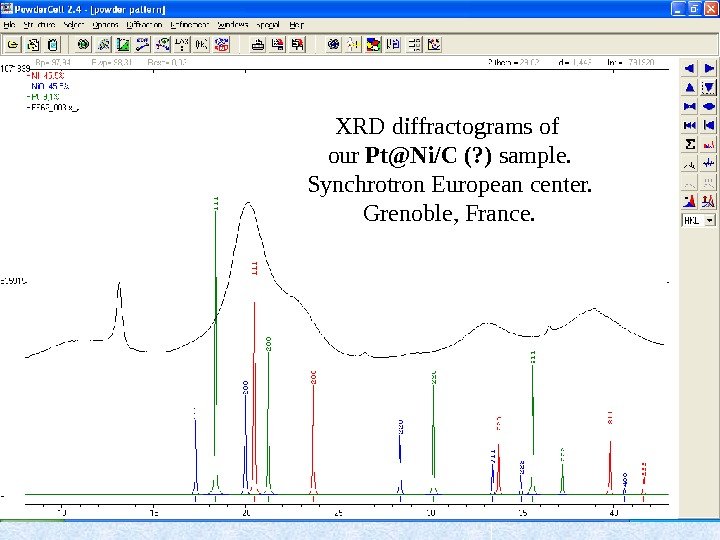Click the double-bar rewind range button
The height and width of the screenshot is (540, 720).
tap(689, 125)
